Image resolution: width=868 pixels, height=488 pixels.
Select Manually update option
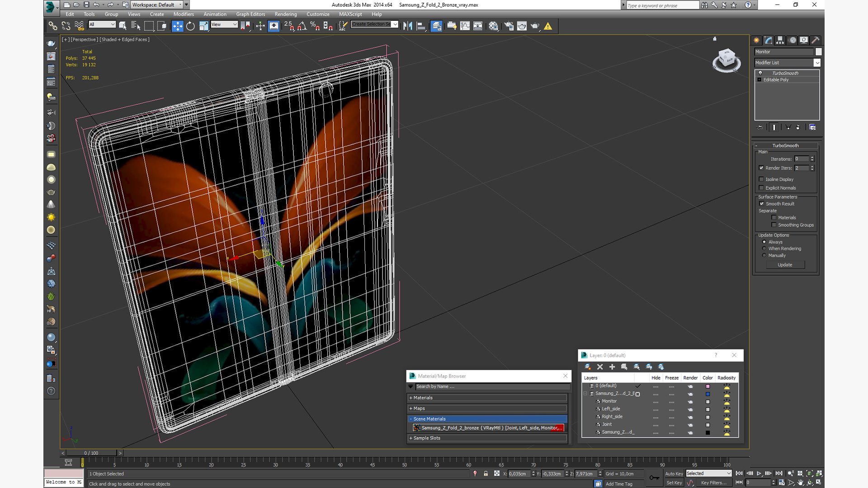(x=764, y=255)
